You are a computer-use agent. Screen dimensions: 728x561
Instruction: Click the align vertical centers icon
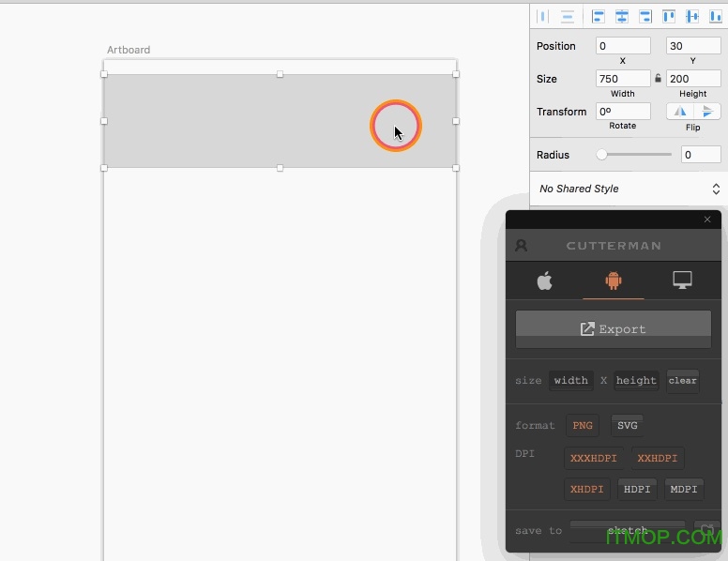pos(692,16)
